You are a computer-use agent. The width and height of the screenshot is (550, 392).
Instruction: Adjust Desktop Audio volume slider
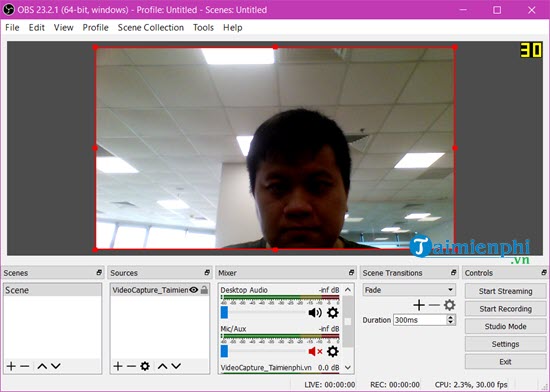click(x=224, y=312)
